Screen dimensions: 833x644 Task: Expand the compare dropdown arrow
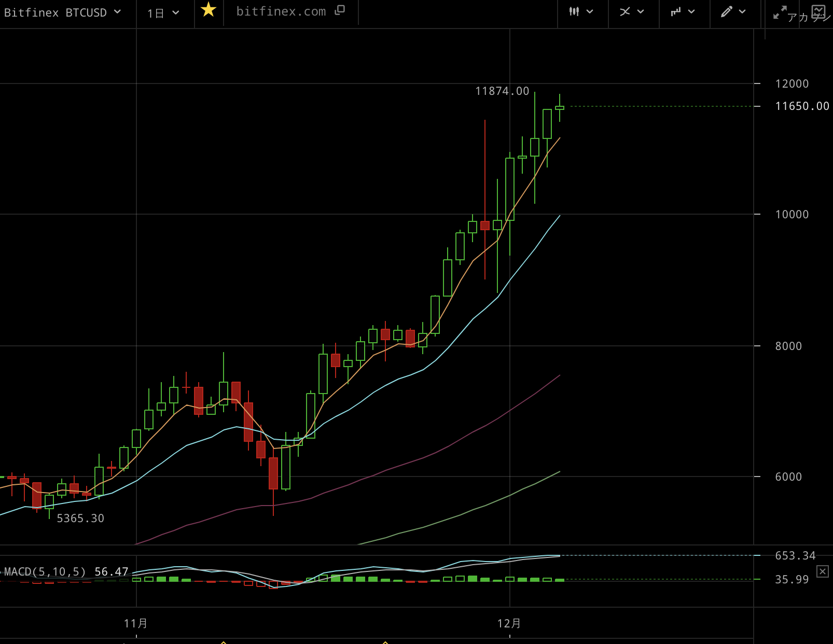coord(641,11)
